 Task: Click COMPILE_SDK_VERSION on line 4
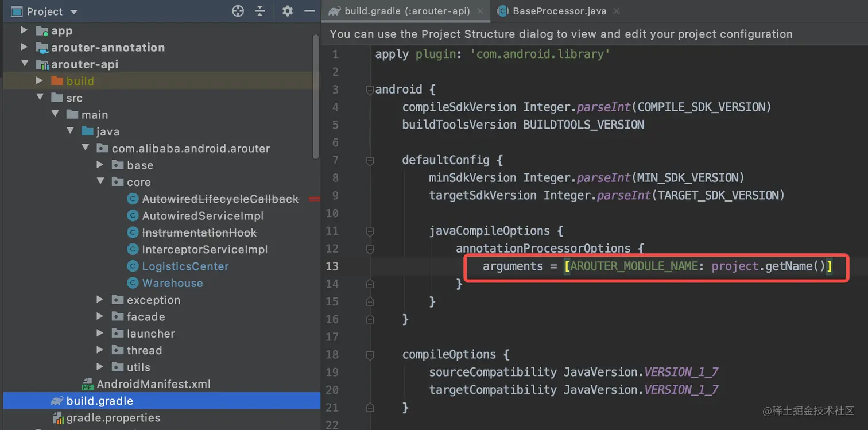point(702,107)
